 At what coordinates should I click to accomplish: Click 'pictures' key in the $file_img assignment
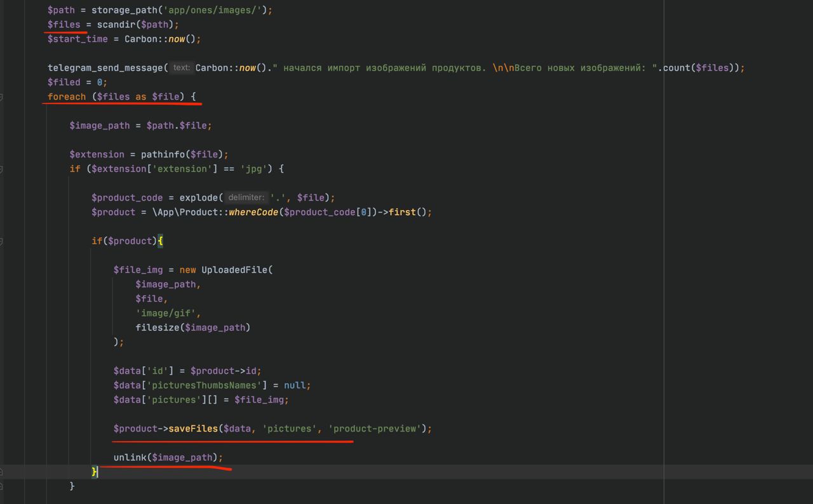point(174,400)
